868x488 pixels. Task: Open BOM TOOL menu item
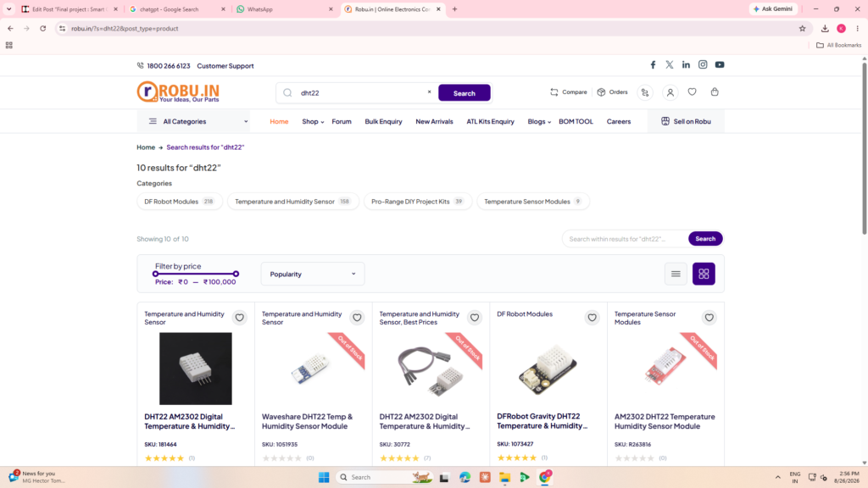pyautogui.click(x=576, y=121)
